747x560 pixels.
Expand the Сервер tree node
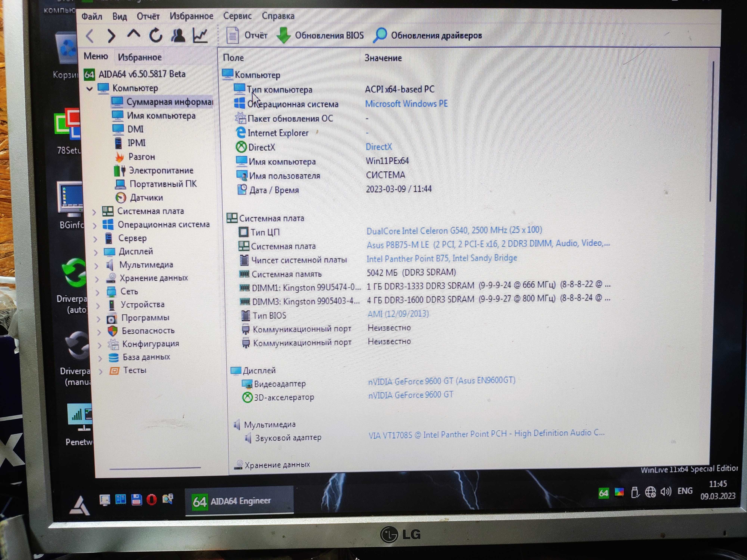pos(95,239)
